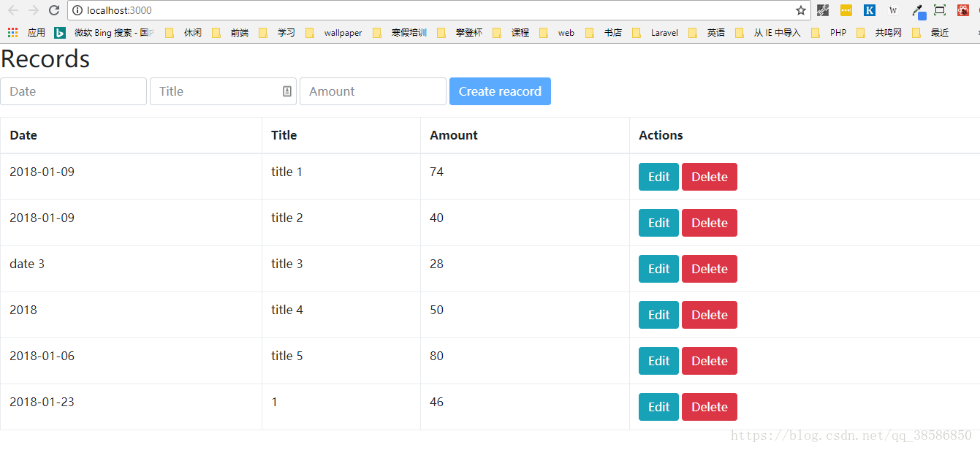Viewport: 980px width, 450px height.
Task: Open the Bing search bookmark
Action: click(104, 33)
